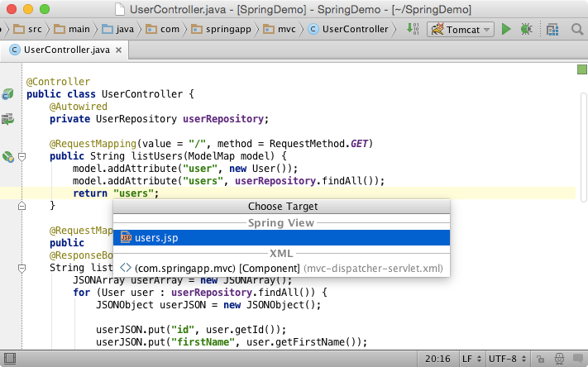
Task: Click the 20:16 caret position indicator
Action: 437,359
